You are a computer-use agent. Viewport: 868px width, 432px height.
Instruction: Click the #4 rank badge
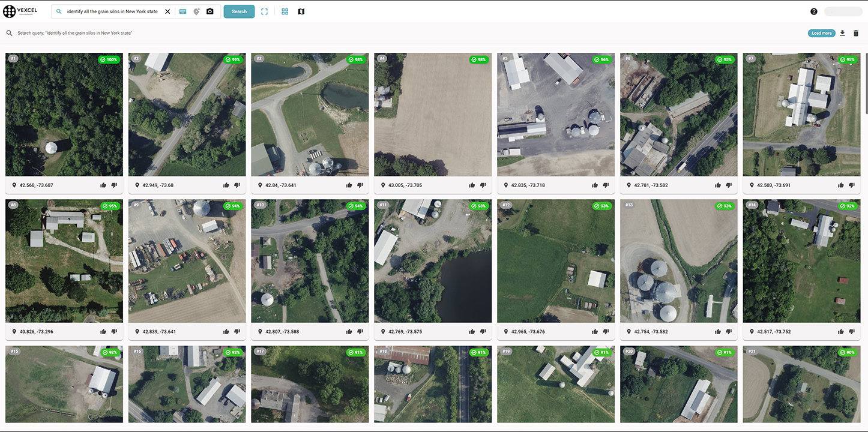click(x=382, y=59)
